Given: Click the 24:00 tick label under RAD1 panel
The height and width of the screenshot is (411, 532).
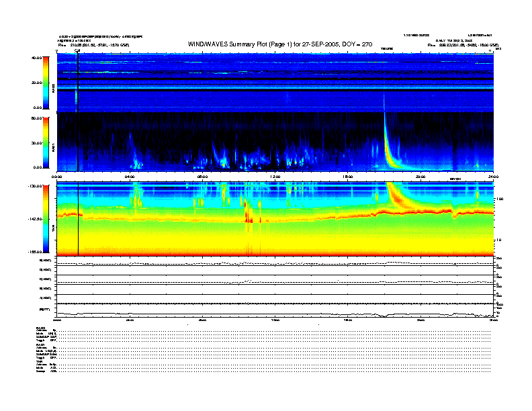Looking at the screenshot, I should tap(493, 177).
